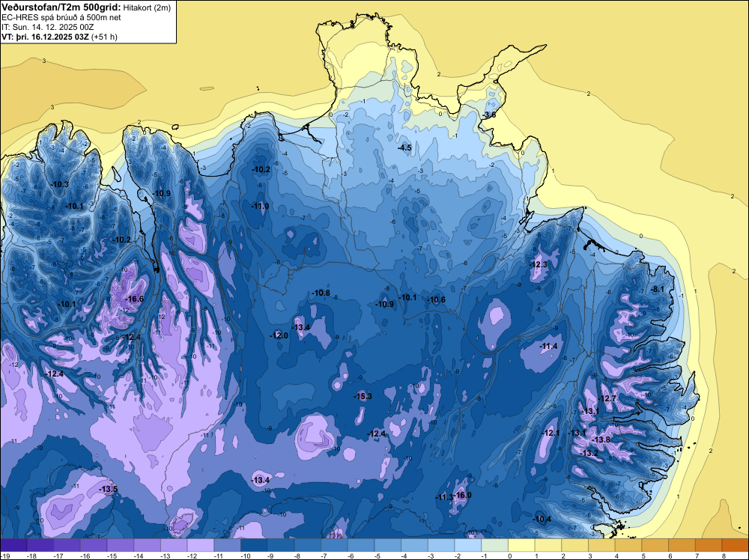
Task: Click the -16.6 temperature value on the map
Action: [x=134, y=299]
